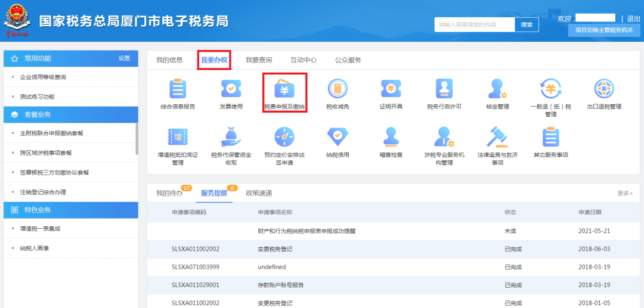Click the 搜索 button
This screenshot has width=644, height=308.
[527, 25]
